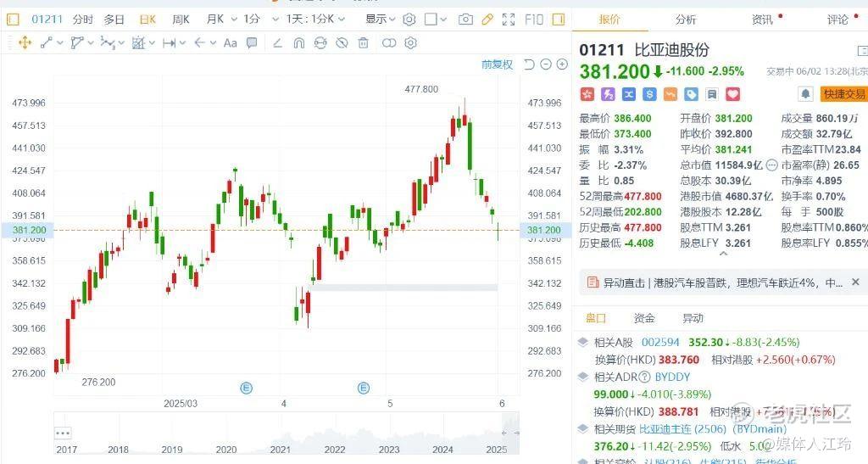Open the 评论 comments tab
This screenshot has width=868, height=464.
(837, 20)
